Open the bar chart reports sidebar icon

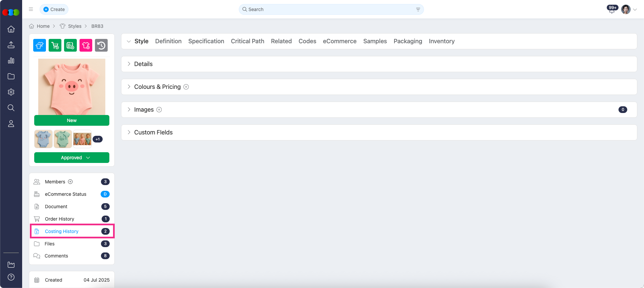[11, 61]
